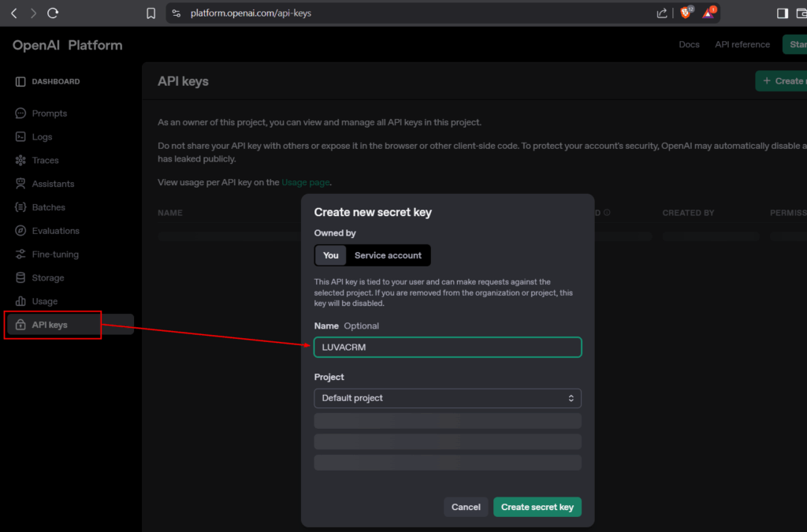The image size is (807, 532).
Task: Click the Usage bar chart icon
Action: 20,301
